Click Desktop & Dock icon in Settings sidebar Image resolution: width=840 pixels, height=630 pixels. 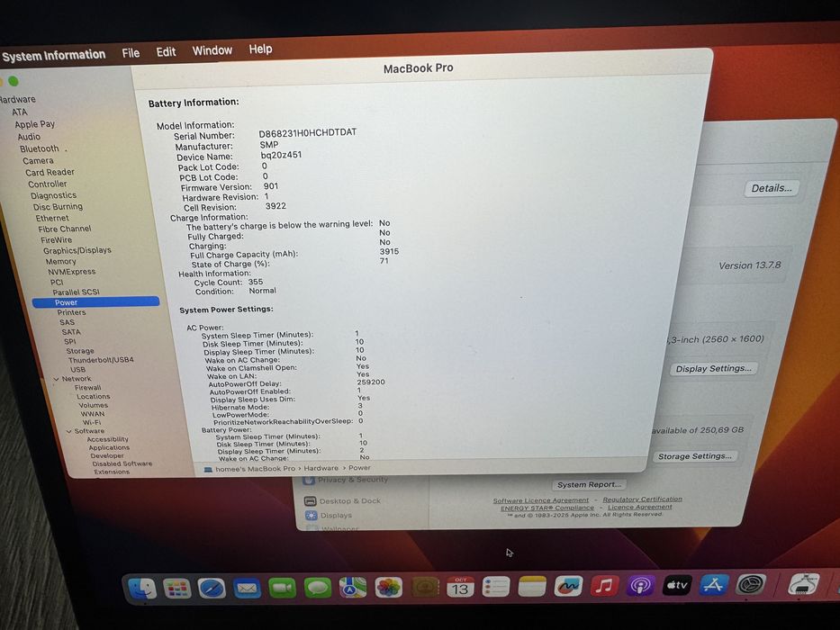pyautogui.click(x=311, y=501)
